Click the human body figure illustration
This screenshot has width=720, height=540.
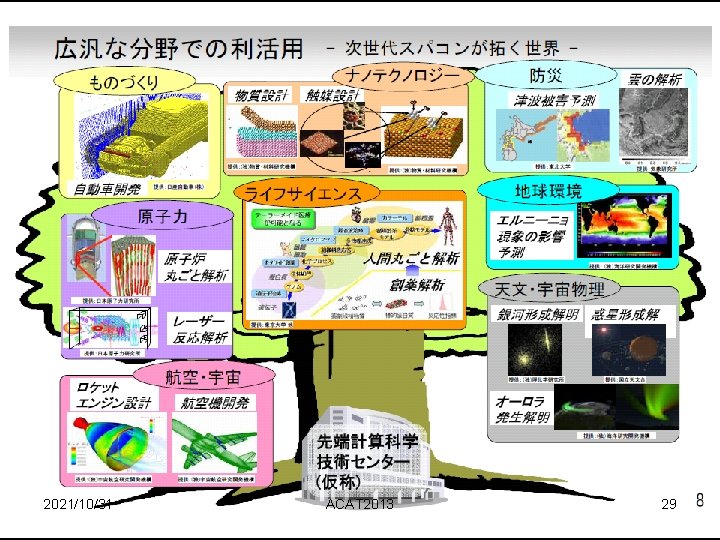448,227
